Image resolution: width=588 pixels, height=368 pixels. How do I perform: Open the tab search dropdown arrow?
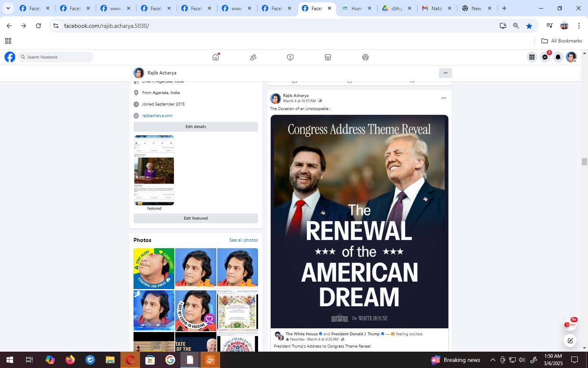click(x=8, y=8)
